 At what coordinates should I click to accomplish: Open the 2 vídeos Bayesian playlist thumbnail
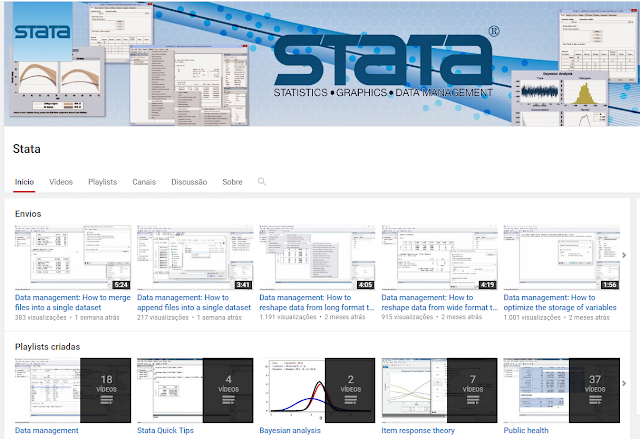click(x=317, y=390)
